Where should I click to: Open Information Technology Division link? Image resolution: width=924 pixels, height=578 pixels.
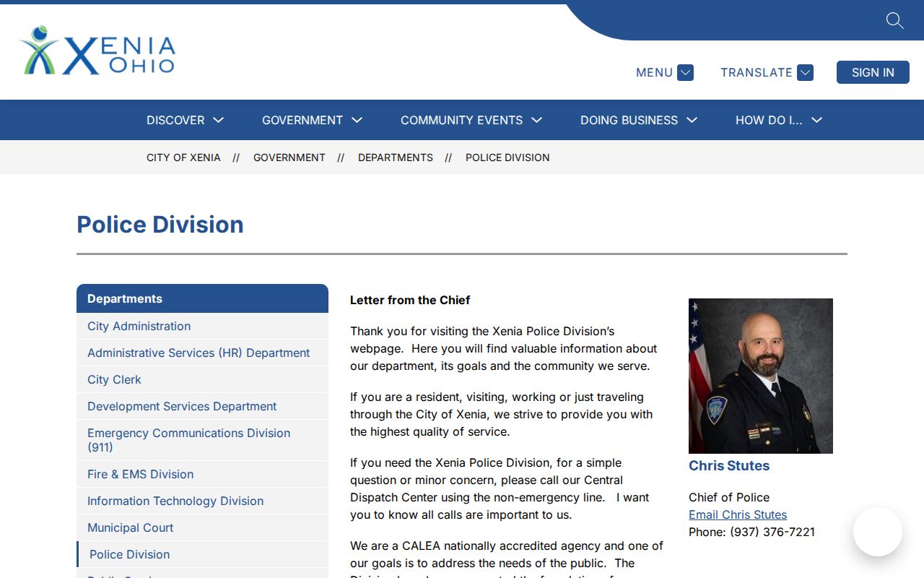[202, 501]
